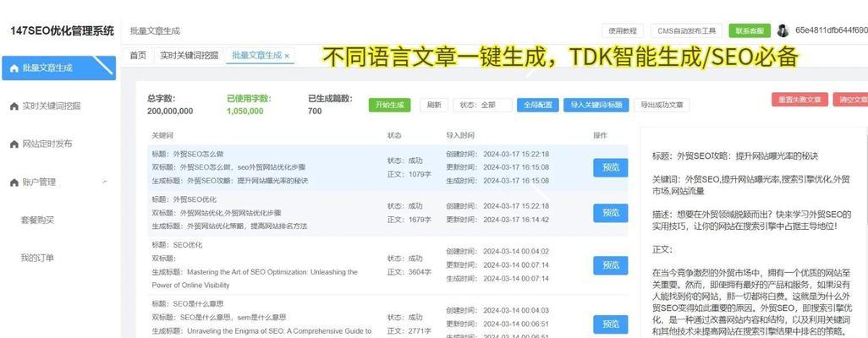The width and height of the screenshot is (868, 338).
Task: Click the green 开始生成 button
Action: (x=390, y=105)
